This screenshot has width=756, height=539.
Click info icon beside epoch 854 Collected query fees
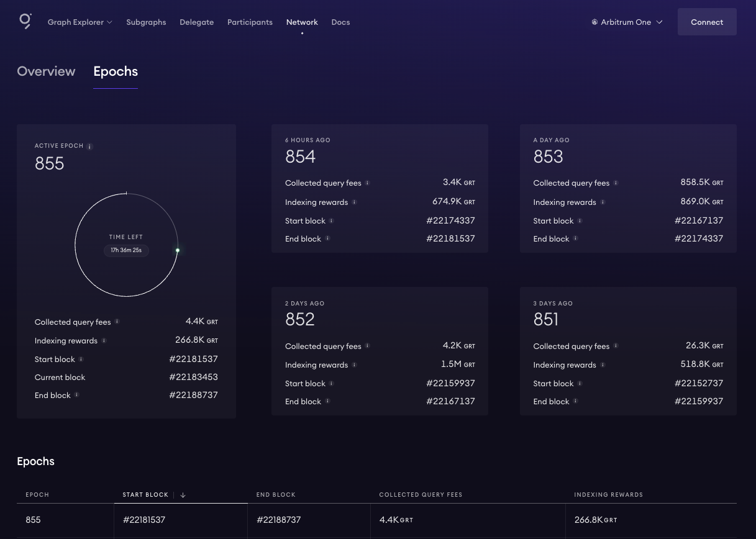click(367, 183)
